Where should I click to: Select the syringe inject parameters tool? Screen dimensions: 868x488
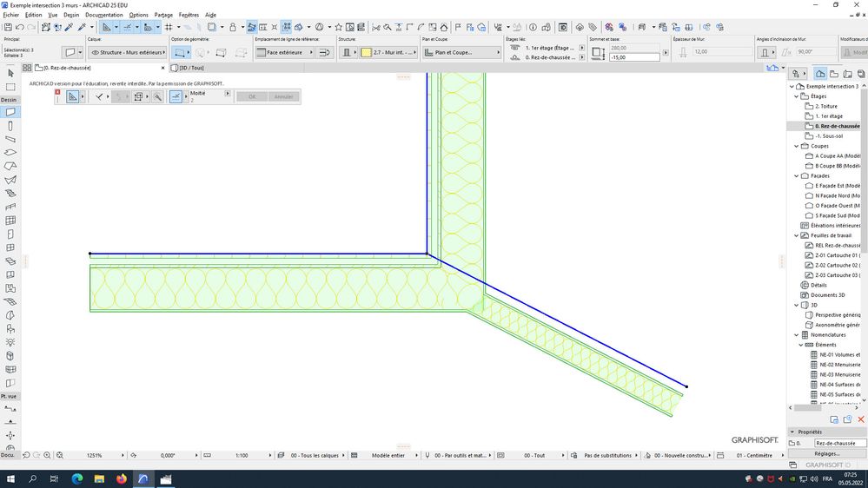click(82, 27)
